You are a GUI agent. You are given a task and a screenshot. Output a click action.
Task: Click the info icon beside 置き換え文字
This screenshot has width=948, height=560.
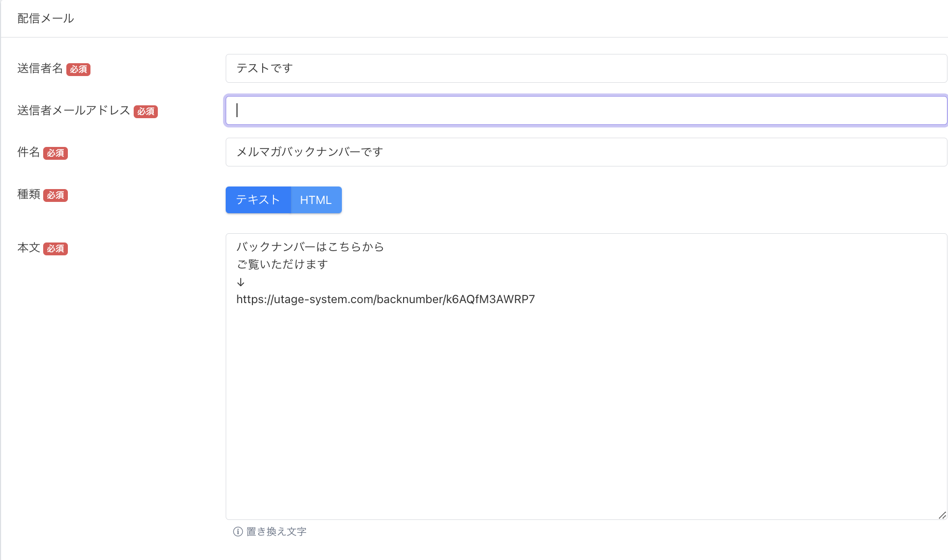(x=238, y=532)
